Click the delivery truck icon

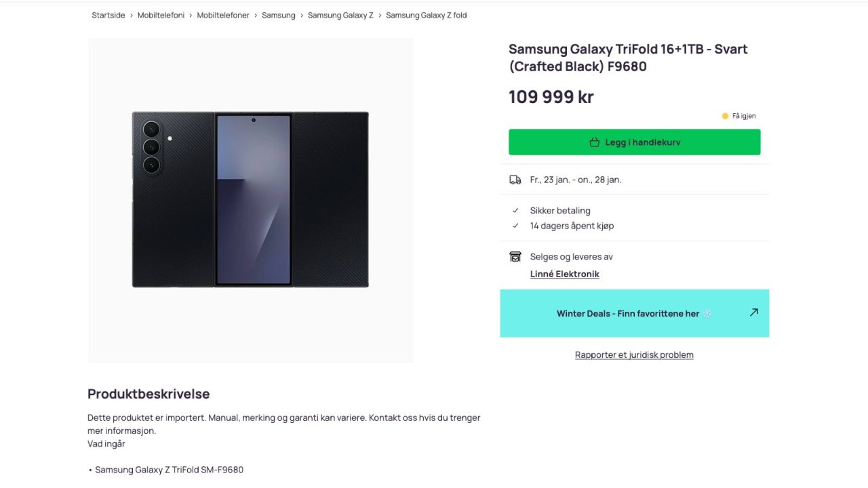click(515, 180)
